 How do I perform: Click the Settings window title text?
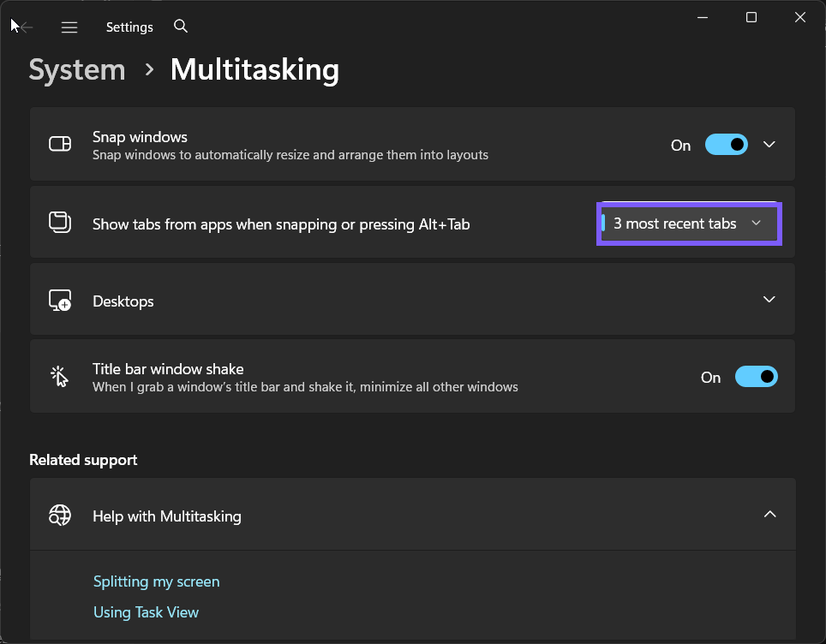(x=129, y=27)
